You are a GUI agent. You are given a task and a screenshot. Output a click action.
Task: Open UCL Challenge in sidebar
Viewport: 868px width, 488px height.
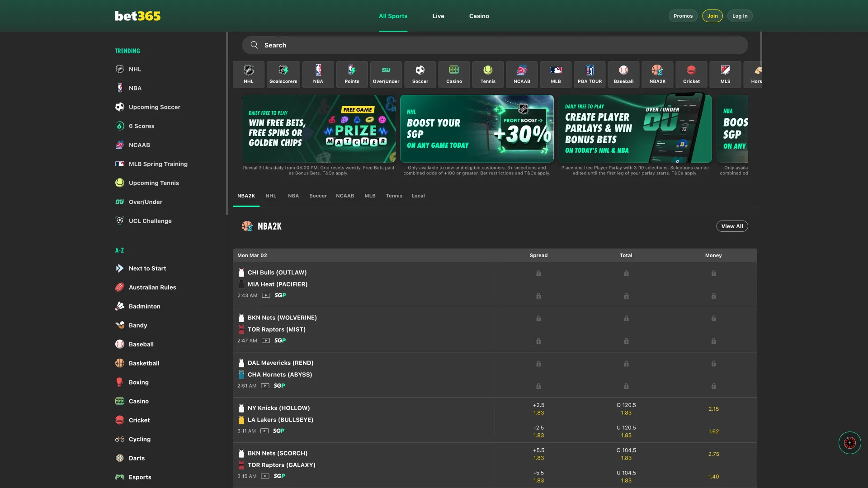[150, 221]
